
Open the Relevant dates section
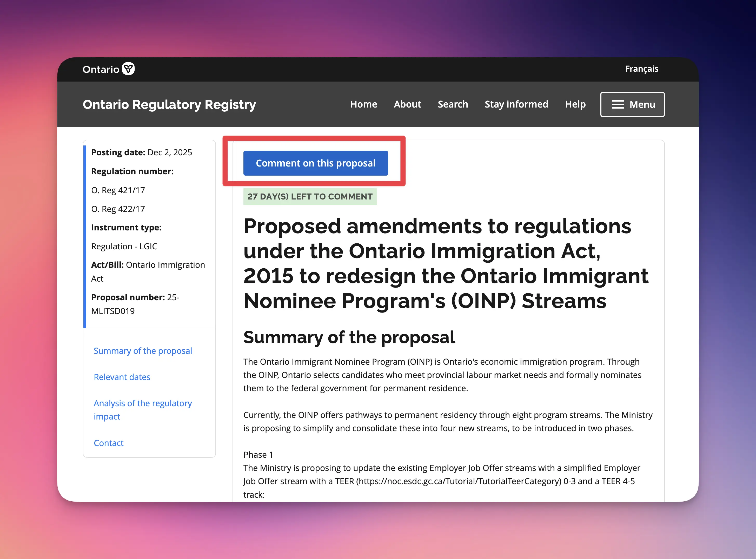point(122,377)
